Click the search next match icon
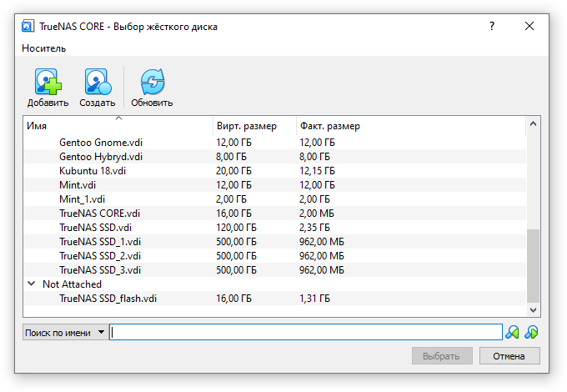This screenshot has height=392, width=567. tap(531, 332)
